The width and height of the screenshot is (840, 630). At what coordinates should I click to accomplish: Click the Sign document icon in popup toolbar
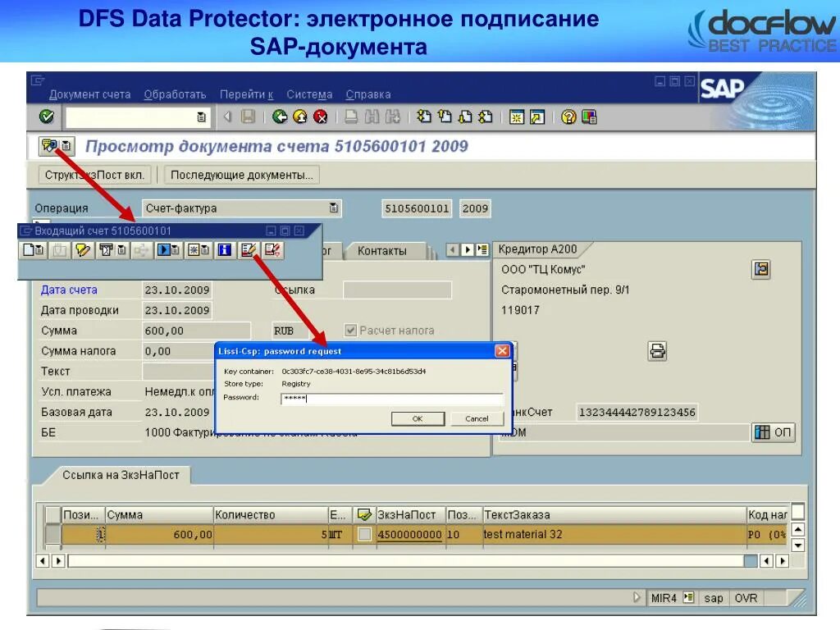[249, 249]
